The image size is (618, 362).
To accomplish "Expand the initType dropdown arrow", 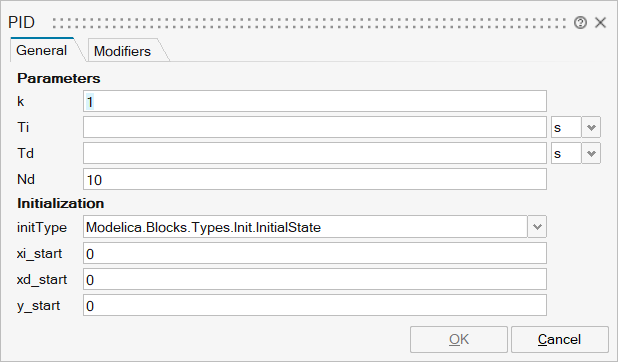I will [x=537, y=227].
